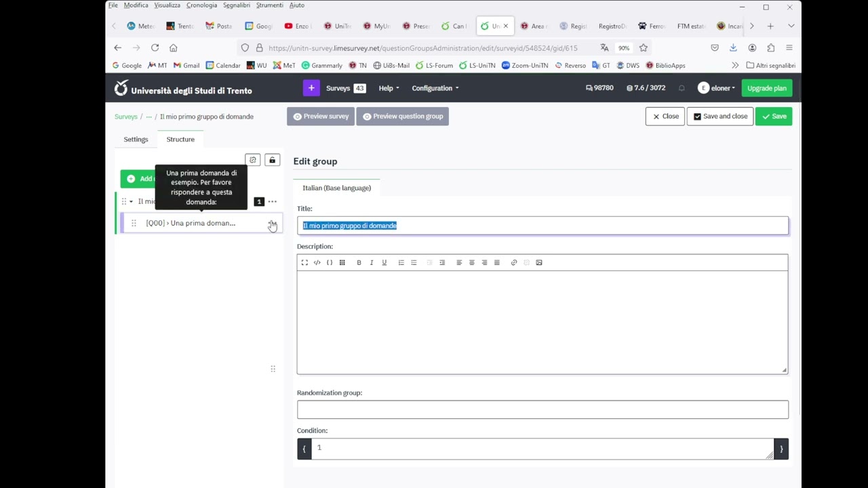Click the drag handle of Q00 question
Viewport: 868px width, 488px height.
pyautogui.click(x=134, y=223)
